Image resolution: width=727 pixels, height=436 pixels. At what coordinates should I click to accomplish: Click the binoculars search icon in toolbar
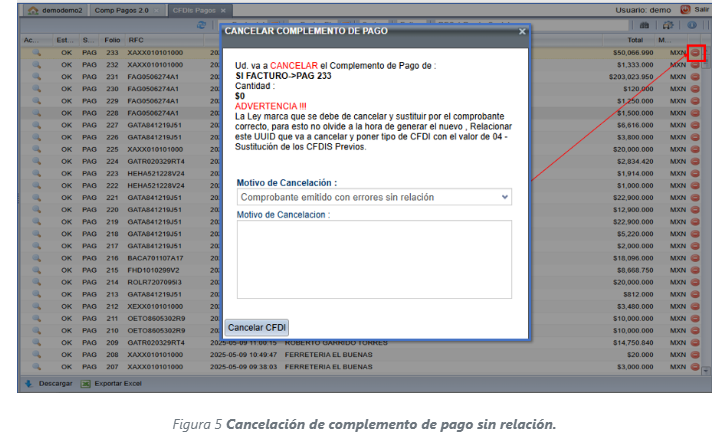(645, 24)
